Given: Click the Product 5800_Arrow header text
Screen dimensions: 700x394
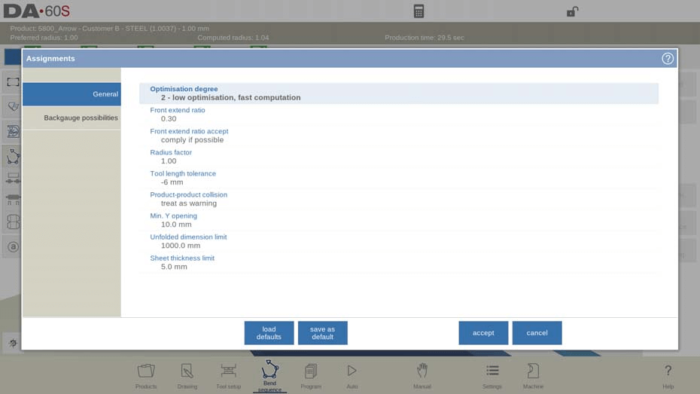Looking at the screenshot, I should pyautogui.click(x=109, y=28).
